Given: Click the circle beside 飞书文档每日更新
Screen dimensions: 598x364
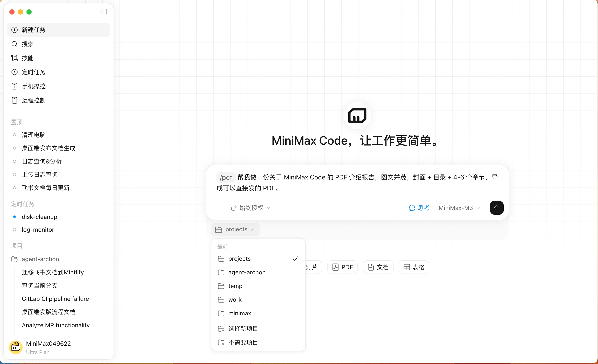Looking at the screenshot, I should tap(15, 188).
